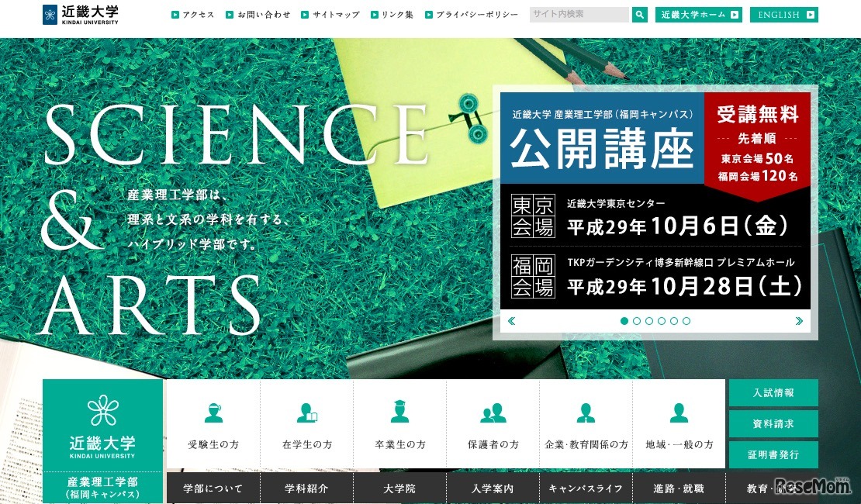Select the first carousel indicator dot
Viewport: 861px width, 504px height.
click(x=624, y=321)
